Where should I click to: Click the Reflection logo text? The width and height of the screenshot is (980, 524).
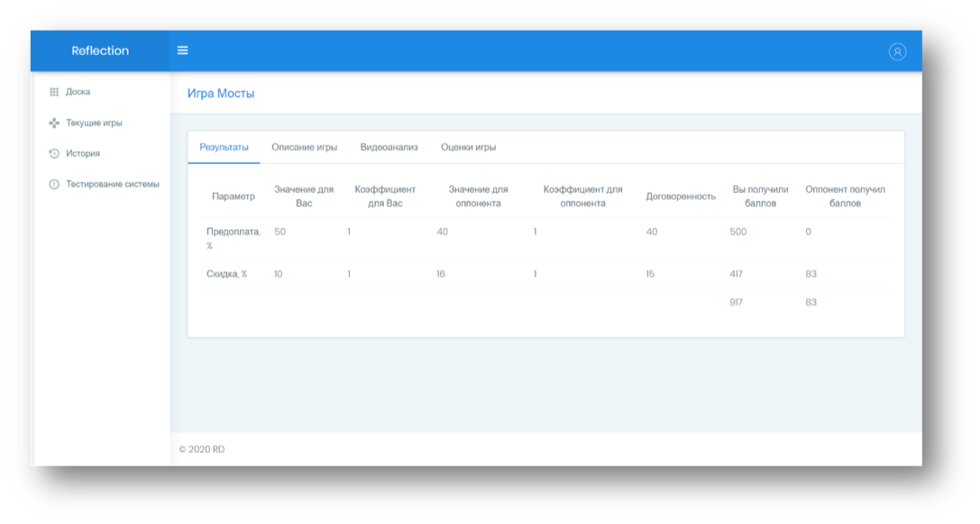[x=100, y=51]
